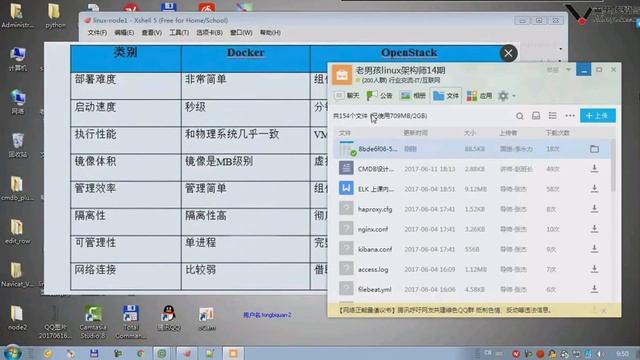Select the kibana.conf file row
Viewport: 640px width, 360px height.
click(472, 249)
